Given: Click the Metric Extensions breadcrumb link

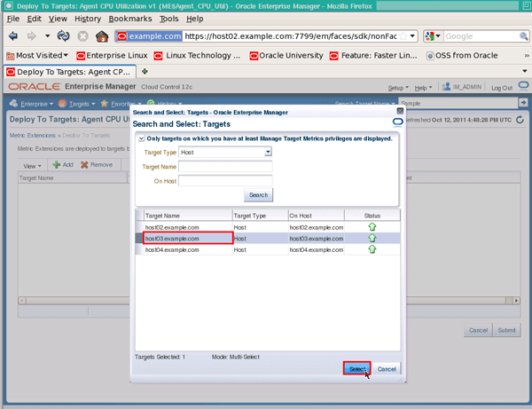Looking at the screenshot, I should tap(32, 136).
